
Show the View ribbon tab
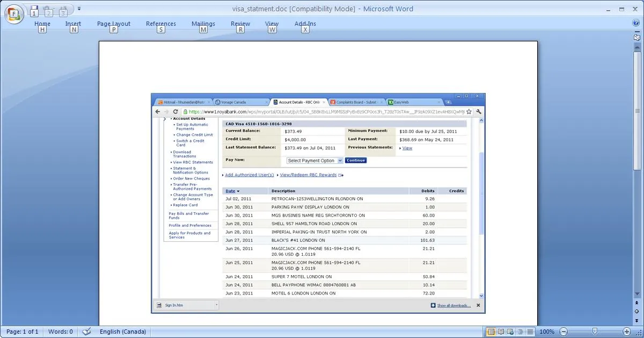coord(272,24)
